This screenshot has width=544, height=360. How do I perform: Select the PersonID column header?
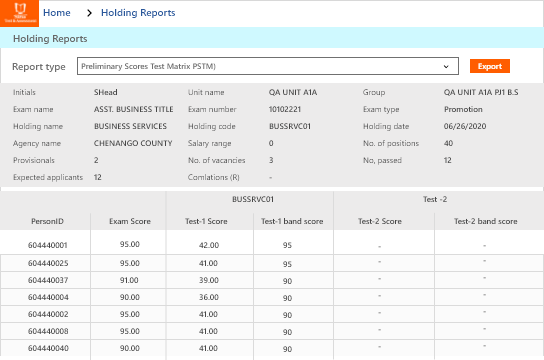48,221
